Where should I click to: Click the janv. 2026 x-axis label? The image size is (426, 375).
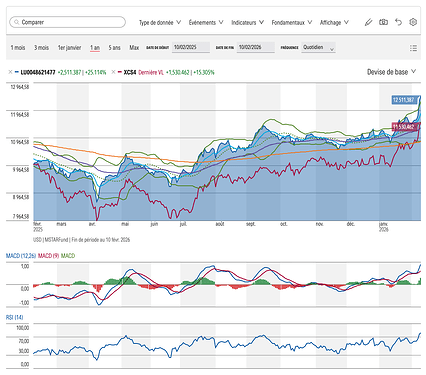(x=383, y=227)
